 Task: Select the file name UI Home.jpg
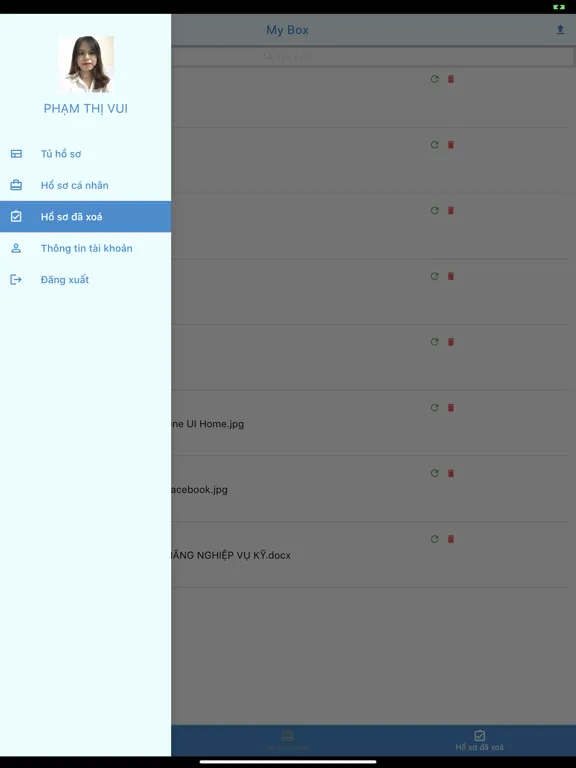(208, 424)
